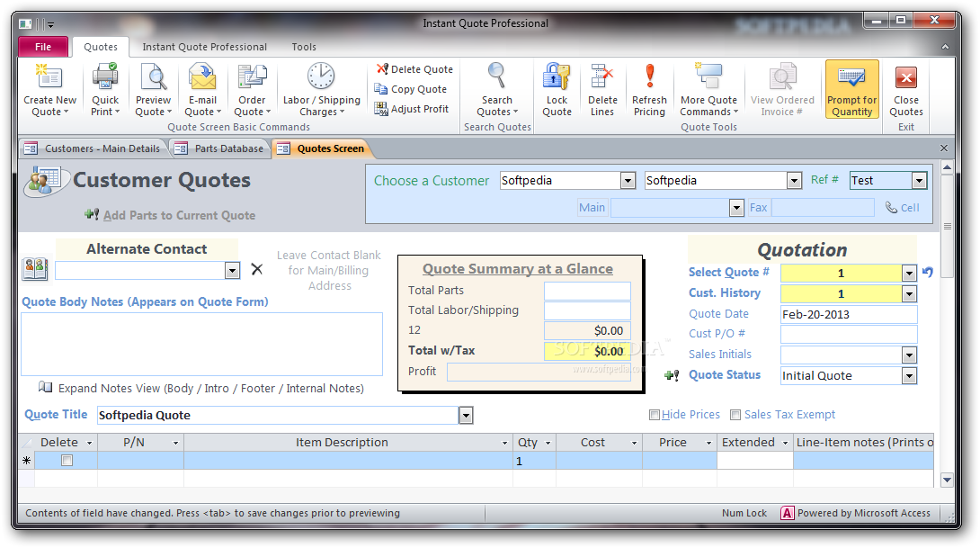Click the icon left of Quote Status
This screenshot has height=548, width=980.
tap(672, 375)
